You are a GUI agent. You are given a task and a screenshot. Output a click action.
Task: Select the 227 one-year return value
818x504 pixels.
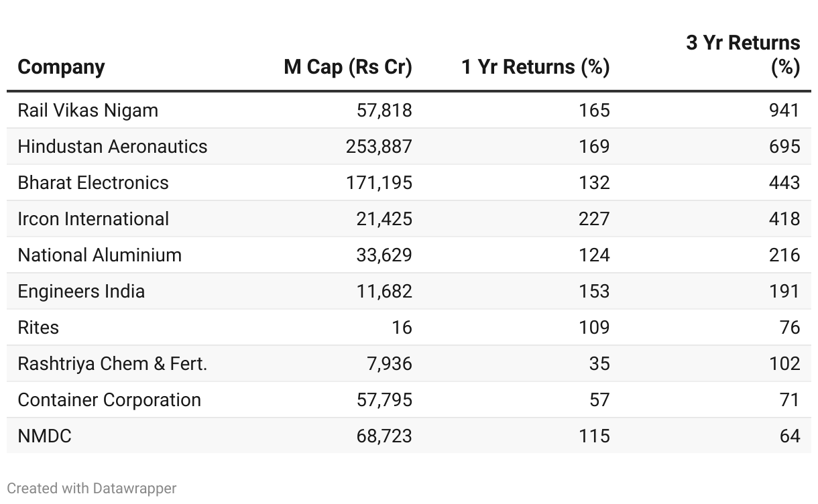594,218
